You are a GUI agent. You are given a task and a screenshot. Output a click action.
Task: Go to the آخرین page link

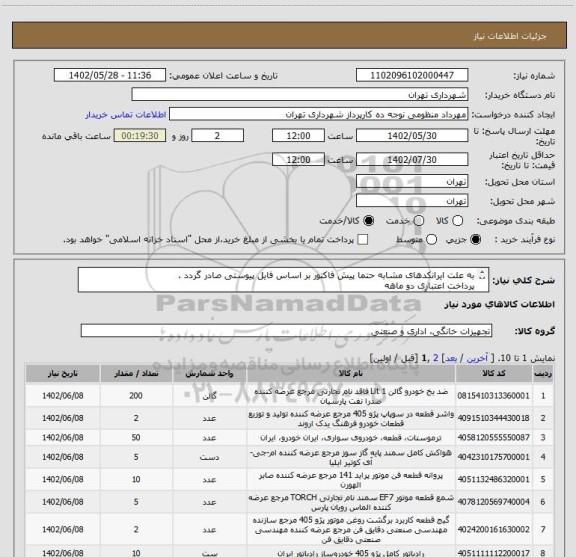[x=477, y=358]
